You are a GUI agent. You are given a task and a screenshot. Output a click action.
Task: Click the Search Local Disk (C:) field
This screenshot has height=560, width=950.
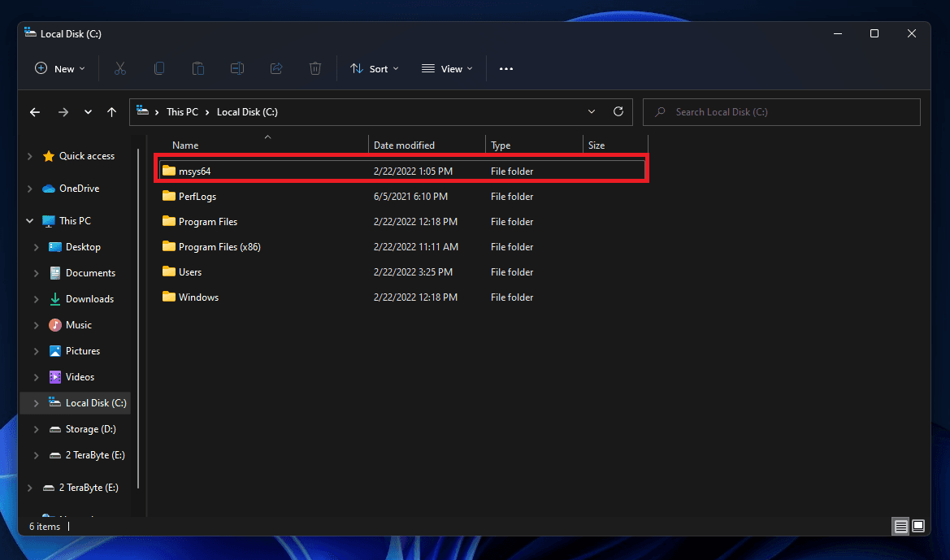pyautogui.click(x=782, y=112)
